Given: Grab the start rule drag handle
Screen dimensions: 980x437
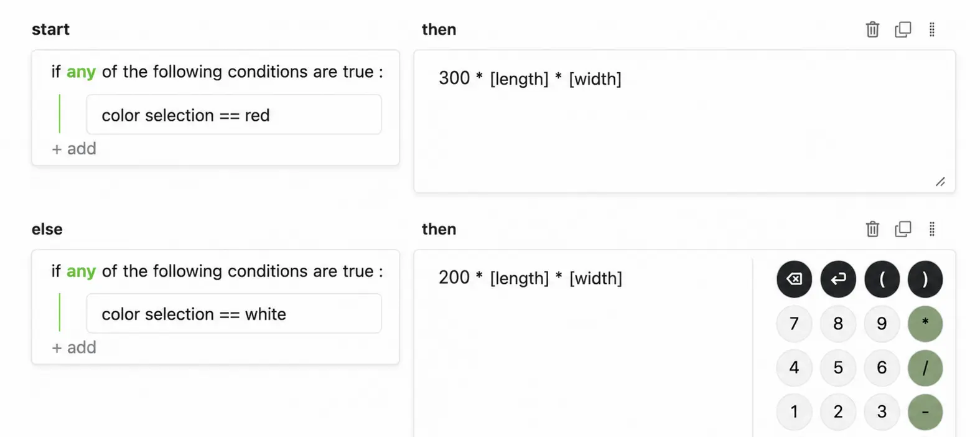Looking at the screenshot, I should click(931, 29).
